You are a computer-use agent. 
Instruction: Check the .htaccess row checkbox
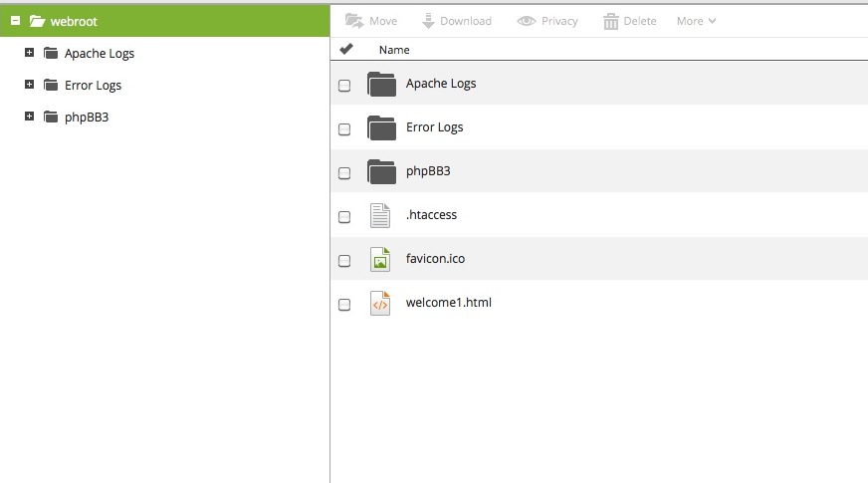pos(344,216)
